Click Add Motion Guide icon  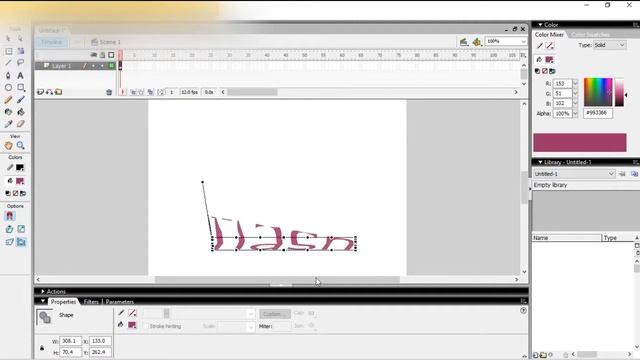pos(49,92)
